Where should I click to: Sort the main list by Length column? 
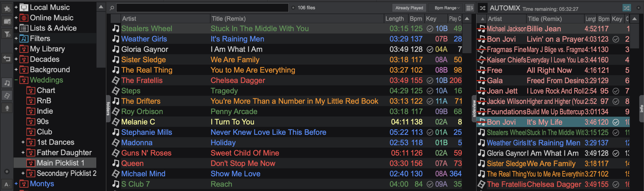pyautogui.click(x=396, y=19)
